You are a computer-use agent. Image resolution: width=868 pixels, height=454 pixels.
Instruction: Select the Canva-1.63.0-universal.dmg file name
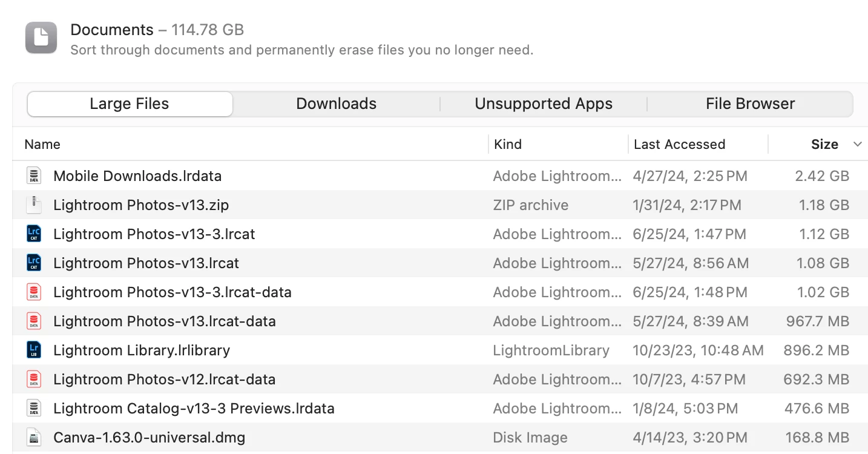click(149, 438)
